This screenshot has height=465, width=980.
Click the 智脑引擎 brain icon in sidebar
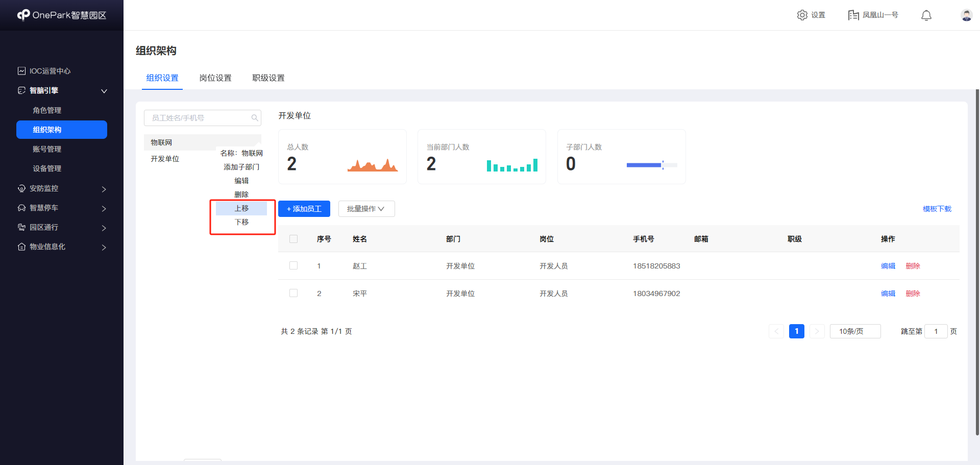point(21,90)
